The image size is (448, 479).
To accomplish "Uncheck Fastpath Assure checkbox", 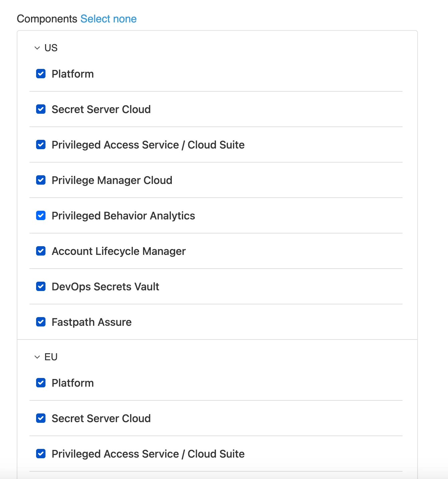I will coord(41,322).
